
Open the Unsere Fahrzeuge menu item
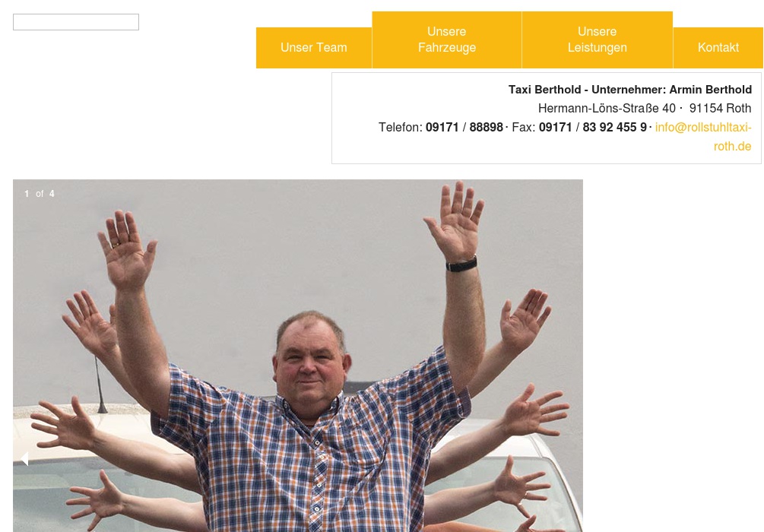pos(447,40)
